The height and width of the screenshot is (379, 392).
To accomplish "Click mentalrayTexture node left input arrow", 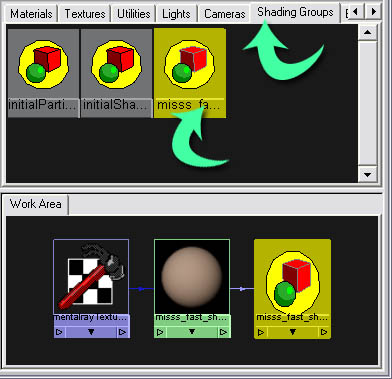I will click(60, 332).
